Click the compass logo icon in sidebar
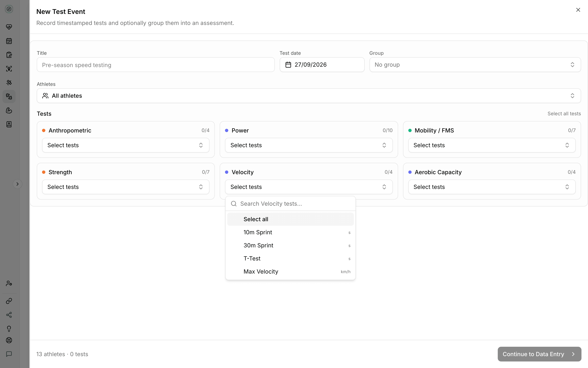Image resolution: width=588 pixels, height=368 pixels. (x=9, y=9)
